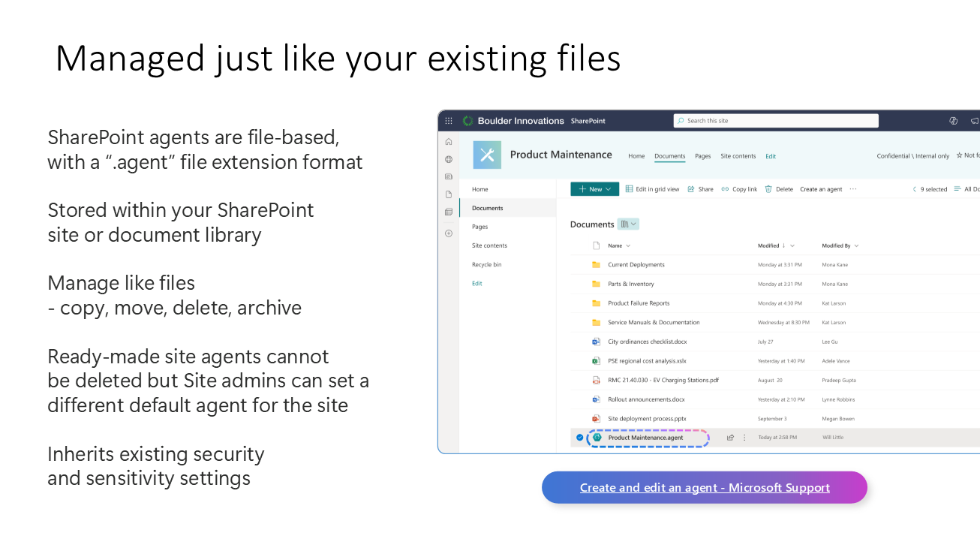Viewport: 980px width, 551px height.
Task: Open the SharePoint app launcher grid
Action: tap(449, 121)
